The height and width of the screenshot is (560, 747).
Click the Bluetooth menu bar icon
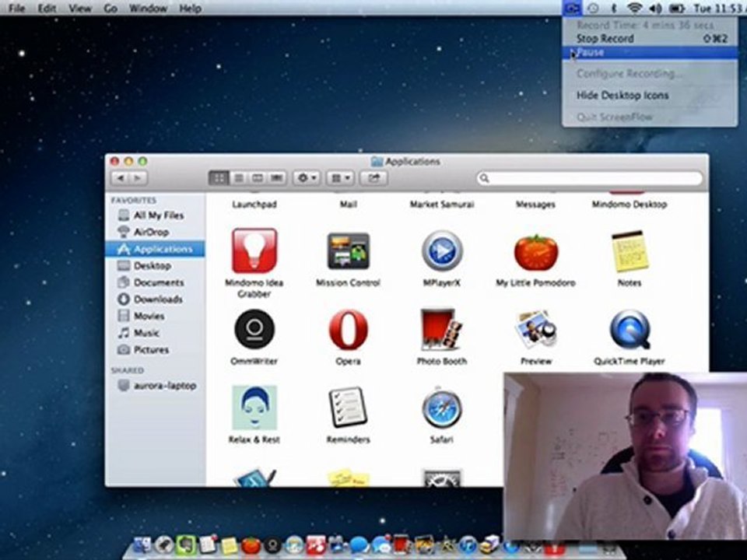point(614,8)
